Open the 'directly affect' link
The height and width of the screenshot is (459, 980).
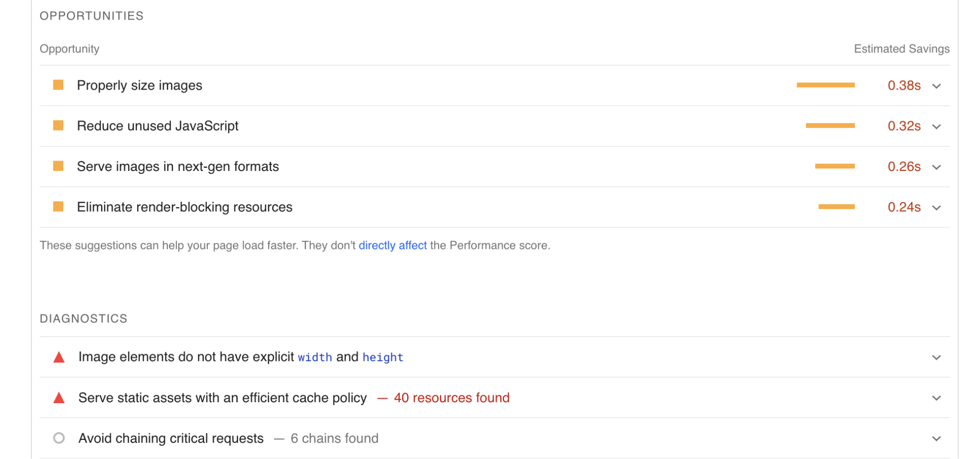[393, 245]
